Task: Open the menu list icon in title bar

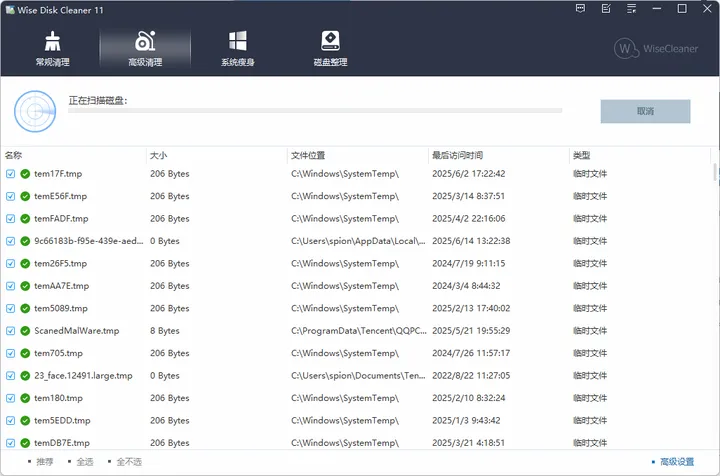Action: coord(631,9)
